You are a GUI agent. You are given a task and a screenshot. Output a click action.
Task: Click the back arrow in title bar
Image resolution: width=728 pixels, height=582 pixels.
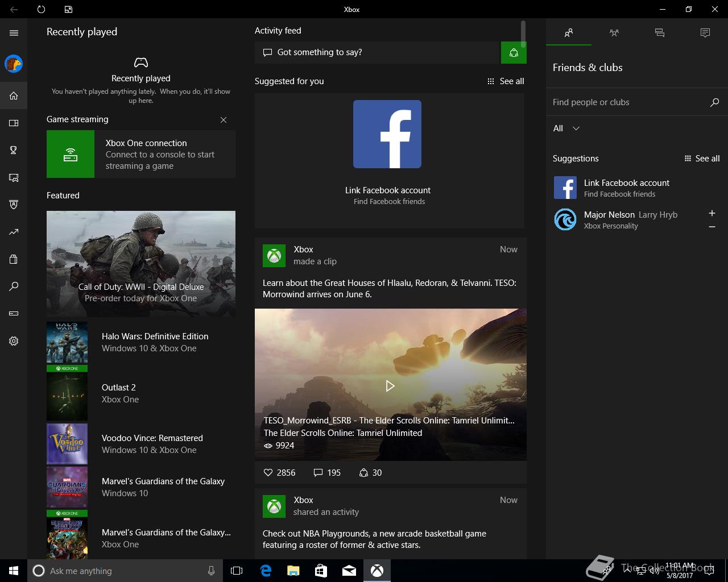(x=14, y=9)
